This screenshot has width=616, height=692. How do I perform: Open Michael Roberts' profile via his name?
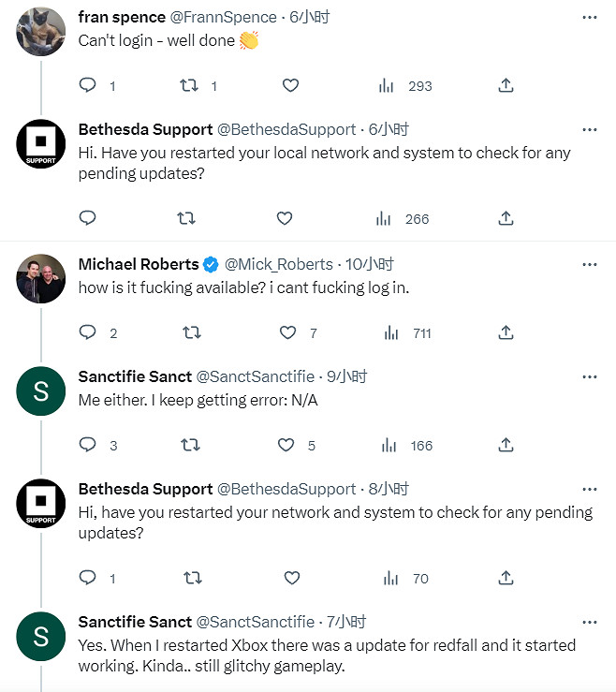click(x=139, y=264)
